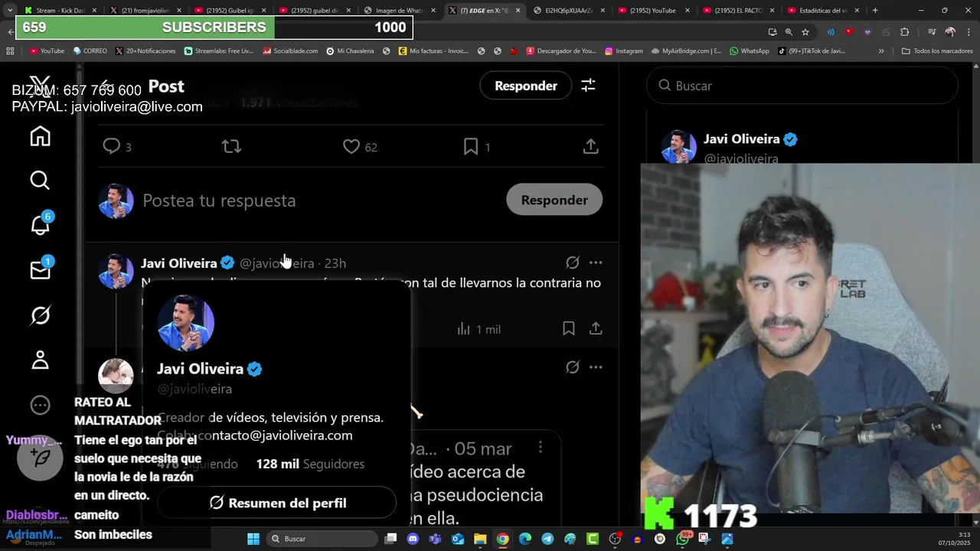Open 128 mil Seguidores link
The width and height of the screenshot is (980, 551).
(310, 464)
